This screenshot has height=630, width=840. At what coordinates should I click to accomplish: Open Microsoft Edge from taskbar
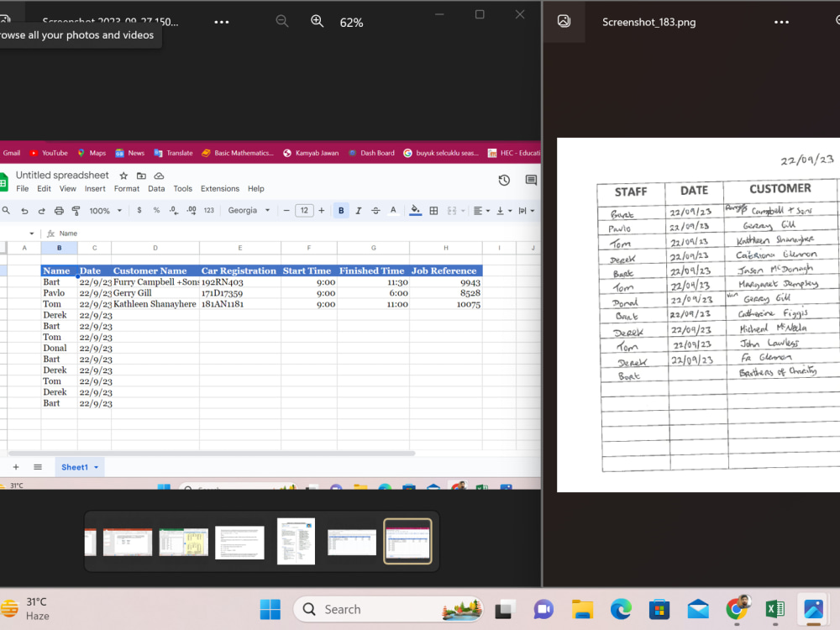(621, 609)
